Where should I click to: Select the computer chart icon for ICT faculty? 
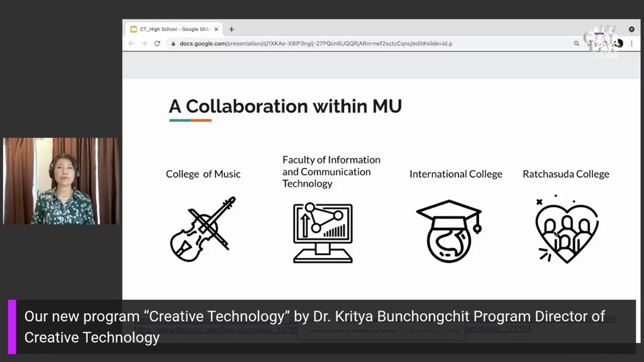click(323, 232)
